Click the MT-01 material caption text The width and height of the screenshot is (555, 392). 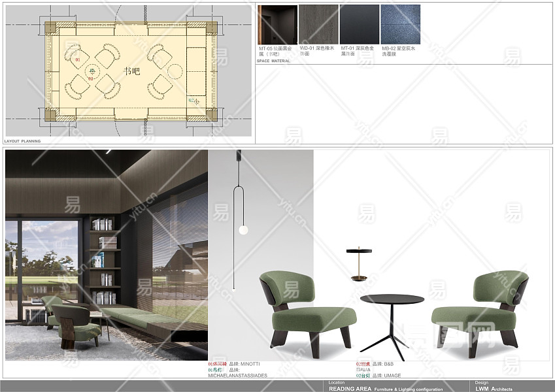[357, 51]
